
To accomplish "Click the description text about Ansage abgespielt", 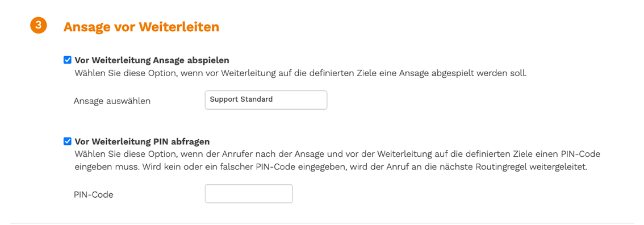I will click(x=300, y=75).
